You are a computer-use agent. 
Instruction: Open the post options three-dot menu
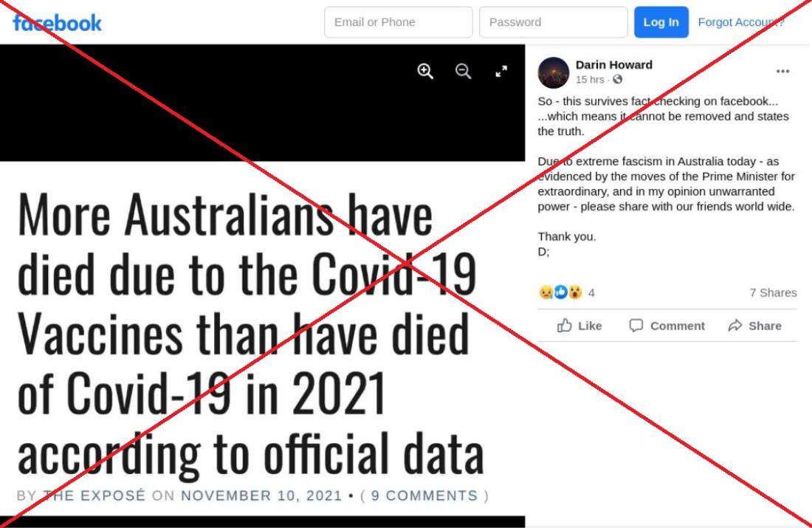tap(782, 71)
